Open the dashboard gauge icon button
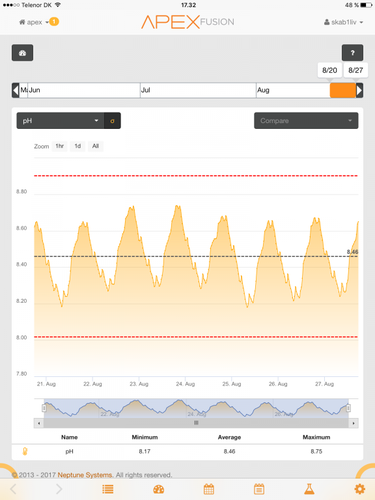This screenshot has height=500, width=375. point(22,53)
